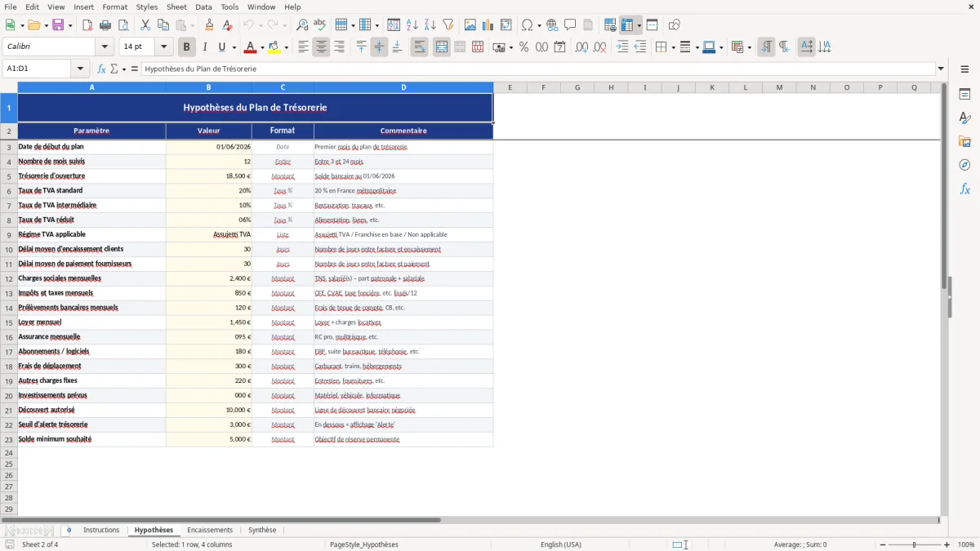Toggle align left
This screenshot has width=980, height=551.
click(x=304, y=47)
